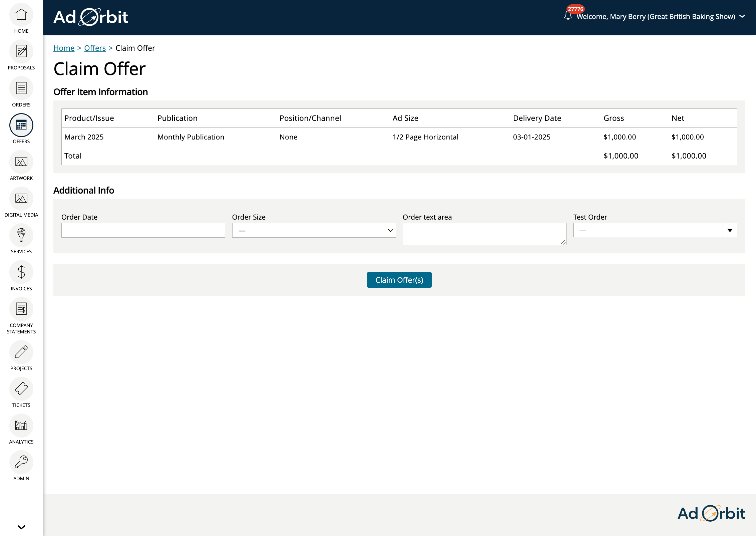Open Invoices dollar icon

(x=21, y=272)
